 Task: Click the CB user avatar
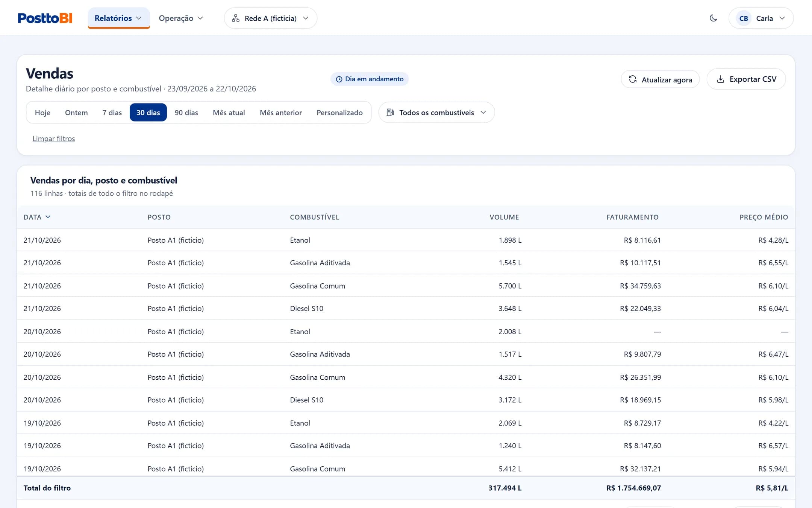[x=743, y=18]
